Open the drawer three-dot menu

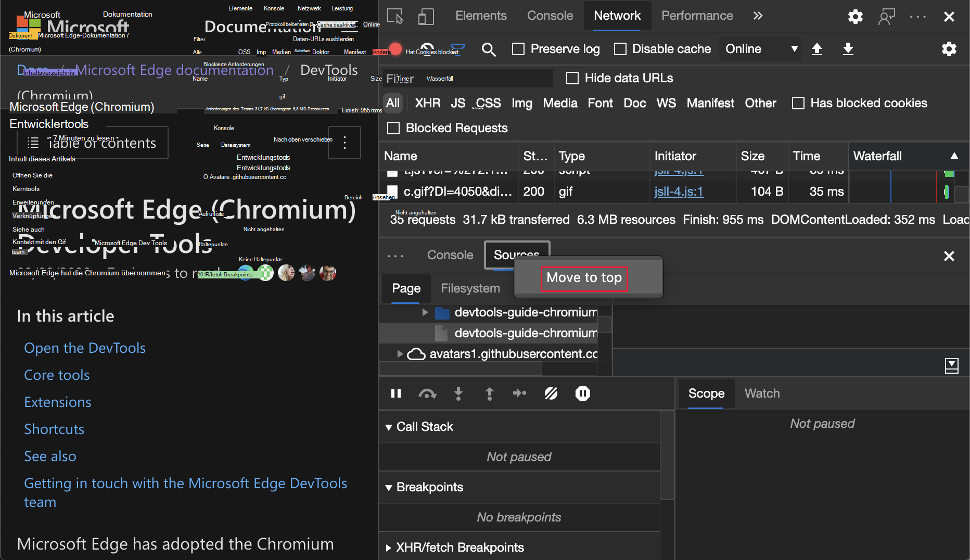[x=395, y=256]
